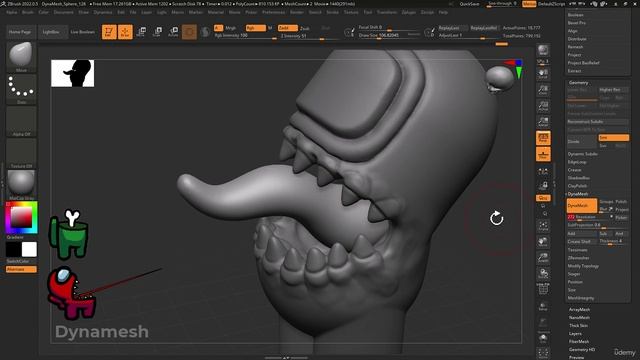Toggle Live Boolean mode
Viewport: 640px width, 360px height.
pos(82,32)
